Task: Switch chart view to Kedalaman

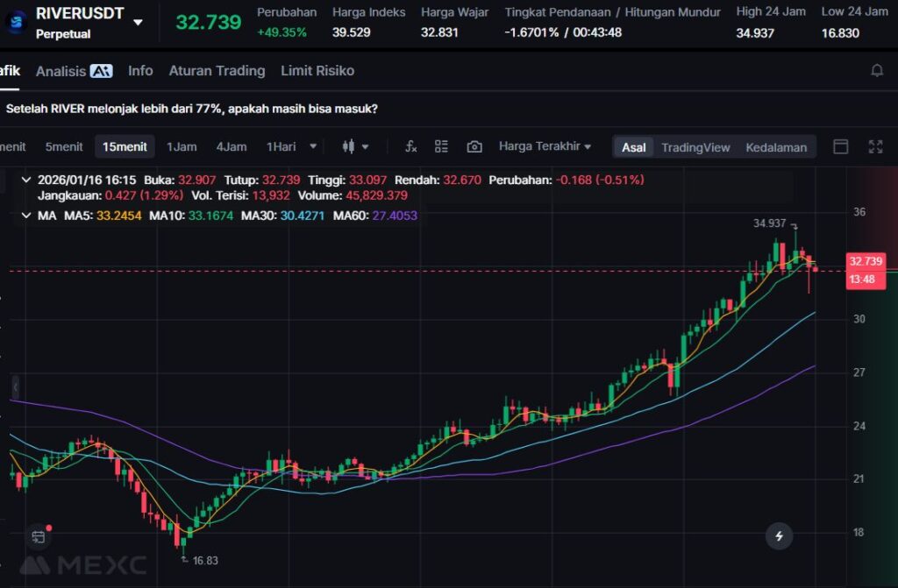Action: [x=775, y=147]
